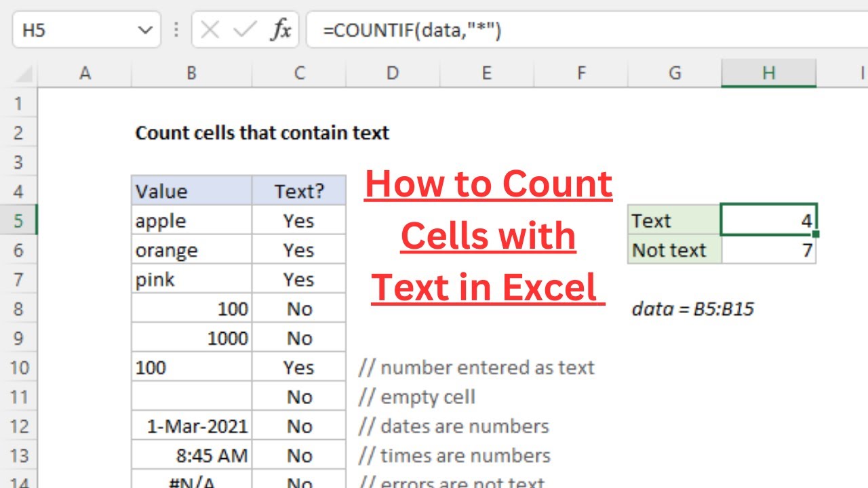
Task: Select column A header
Action: [85, 73]
